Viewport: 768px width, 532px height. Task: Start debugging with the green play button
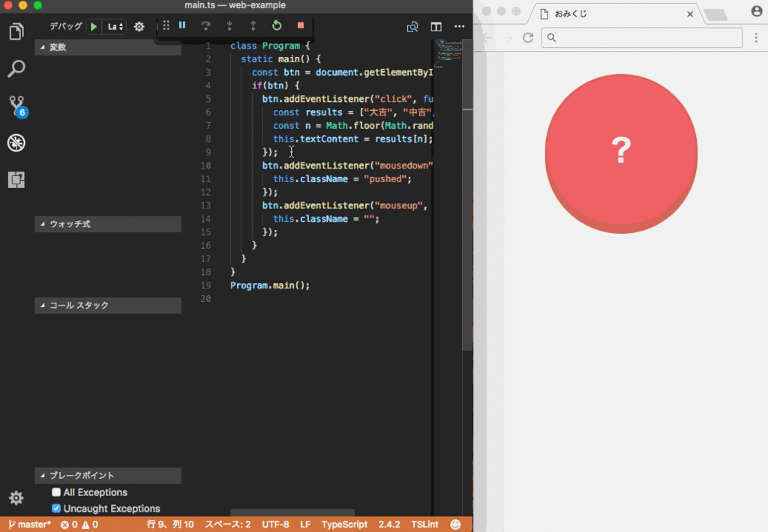coord(93,26)
